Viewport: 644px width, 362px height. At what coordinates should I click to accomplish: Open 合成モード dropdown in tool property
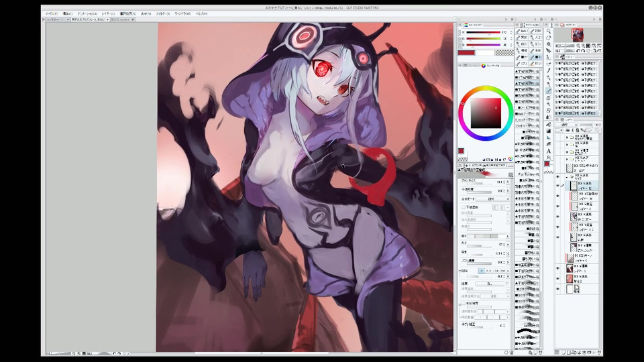click(x=492, y=198)
